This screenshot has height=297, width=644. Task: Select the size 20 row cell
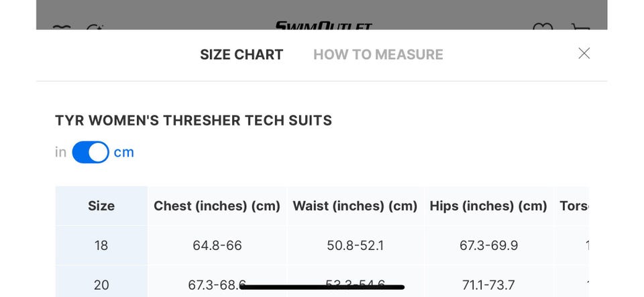pos(101,285)
